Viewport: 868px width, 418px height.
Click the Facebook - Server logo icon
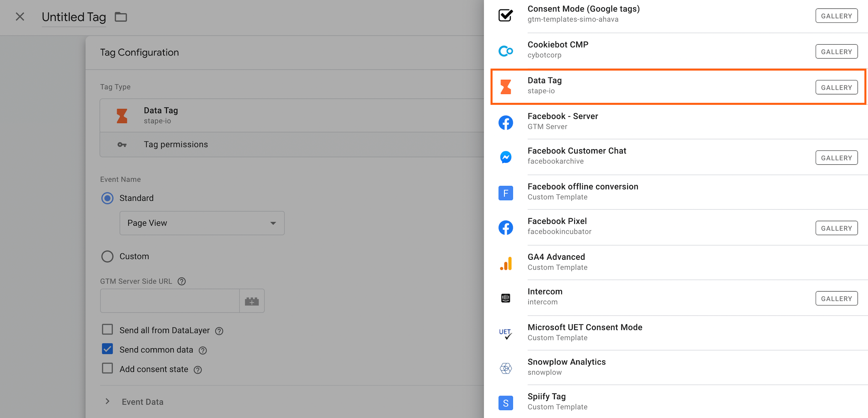click(505, 122)
